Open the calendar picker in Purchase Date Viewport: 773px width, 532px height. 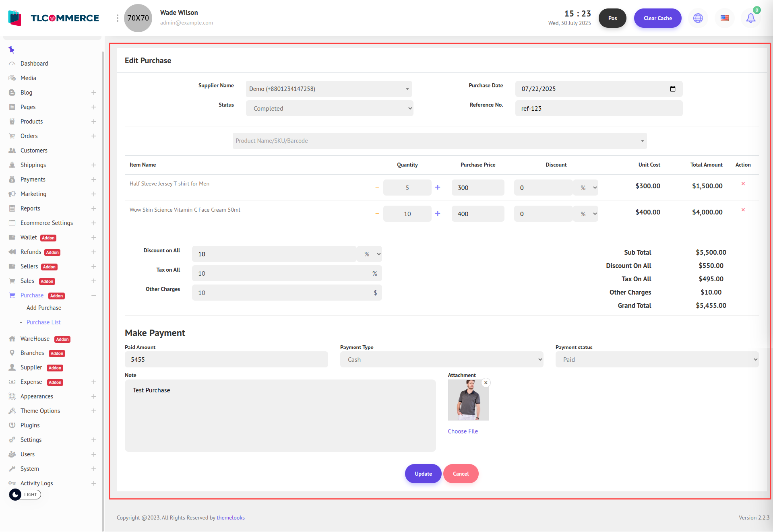(x=673, y=89)
